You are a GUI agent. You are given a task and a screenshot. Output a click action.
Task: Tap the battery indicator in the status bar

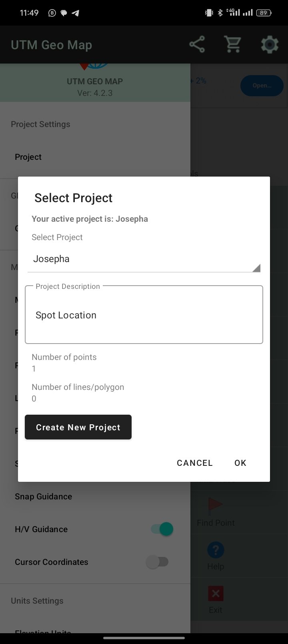click(x=264, y=13)
